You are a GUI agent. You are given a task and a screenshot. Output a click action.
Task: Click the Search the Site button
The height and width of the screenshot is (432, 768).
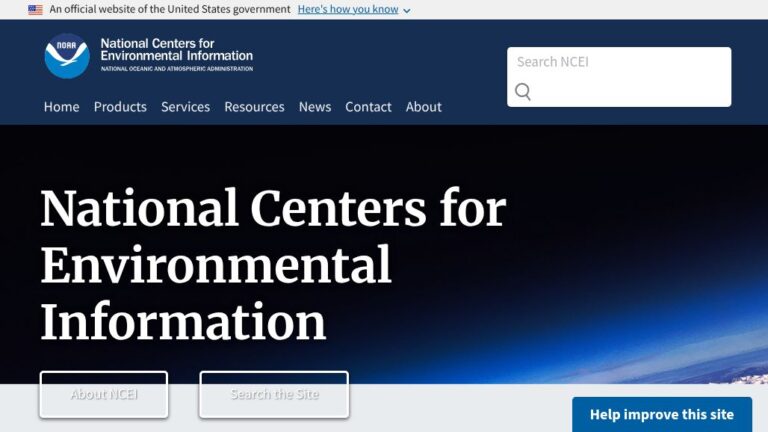(x=274, y=394)
